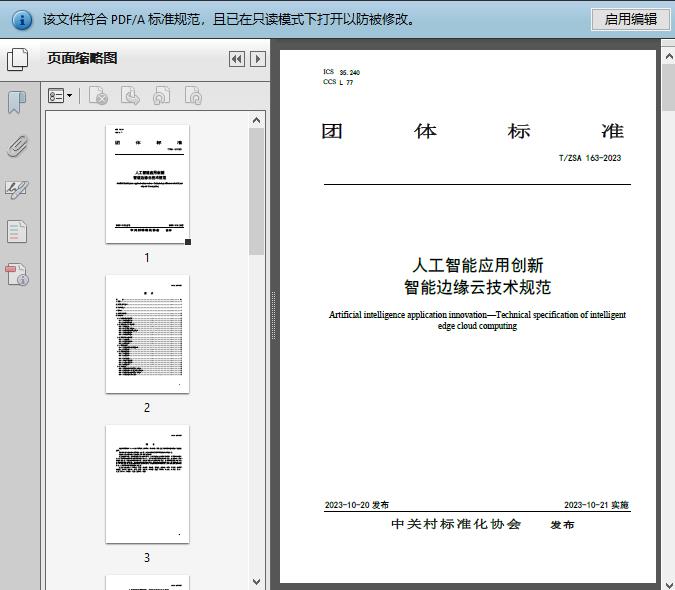Click the 页面缩略图 panel title
The height and width of the screenshot is (590, 675).
pos(82,58)
